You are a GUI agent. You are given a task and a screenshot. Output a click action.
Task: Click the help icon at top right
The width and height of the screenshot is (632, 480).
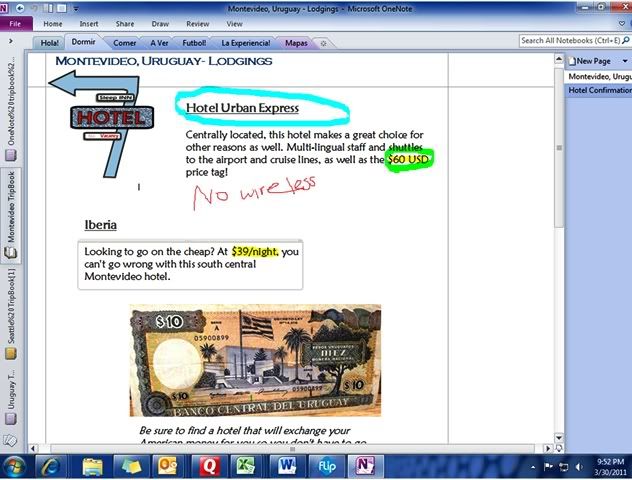tap(630, 24)
